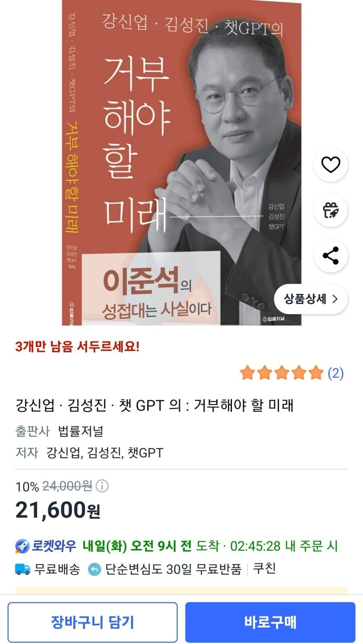The width and height of the screenshot is (363, 644).
Task: Tap the book cover image
Action: point(181,163)
